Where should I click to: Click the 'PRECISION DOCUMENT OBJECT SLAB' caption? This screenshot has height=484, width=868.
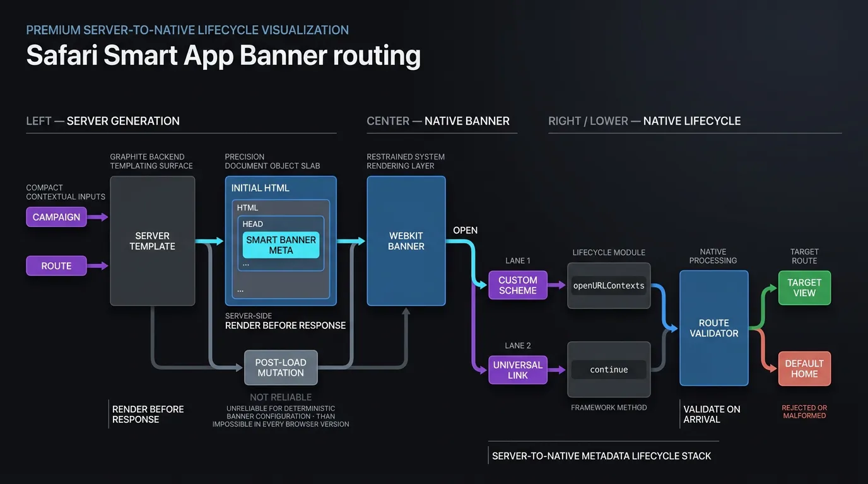273,161
